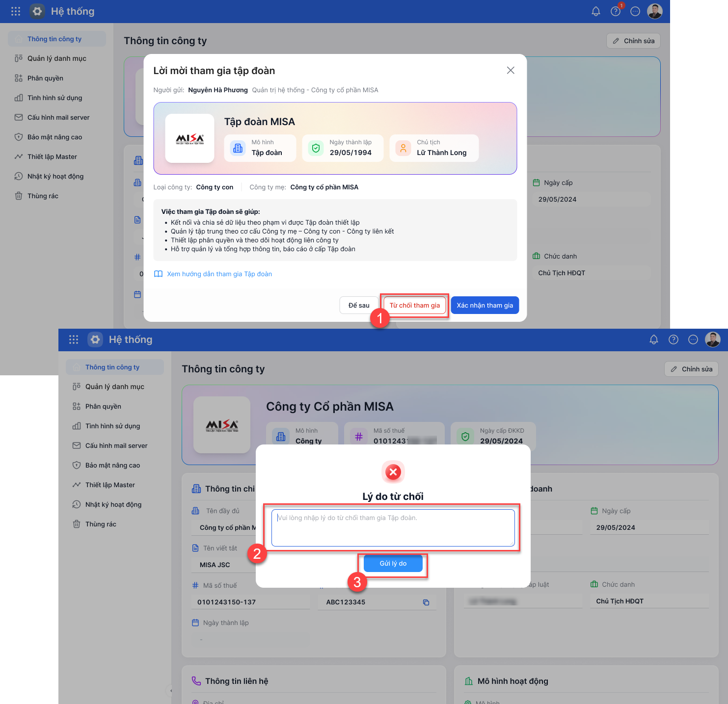728x704 pixels.
Task: Open Tình hình sử dụng in bottom screenshot sidebar
Action: pos(115,426)
